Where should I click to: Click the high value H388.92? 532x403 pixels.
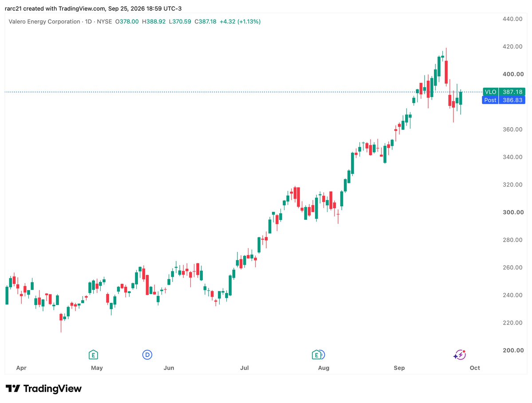[154, 21]
